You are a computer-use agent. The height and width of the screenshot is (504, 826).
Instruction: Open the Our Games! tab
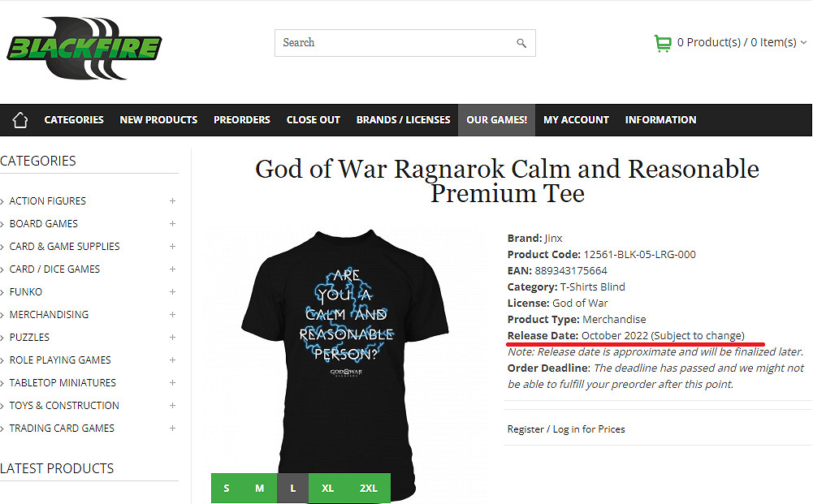pos(496,120)
